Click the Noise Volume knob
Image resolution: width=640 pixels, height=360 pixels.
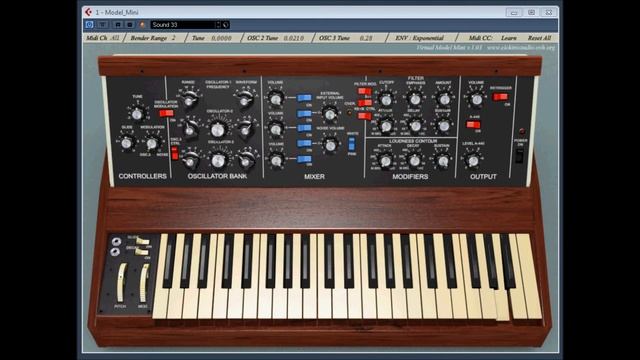click(330, 144)
